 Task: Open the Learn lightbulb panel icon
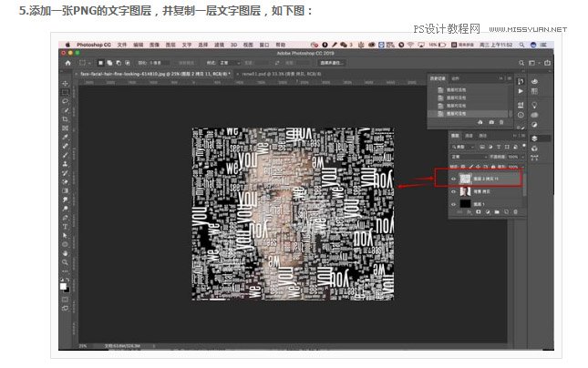tap(534, 106)
